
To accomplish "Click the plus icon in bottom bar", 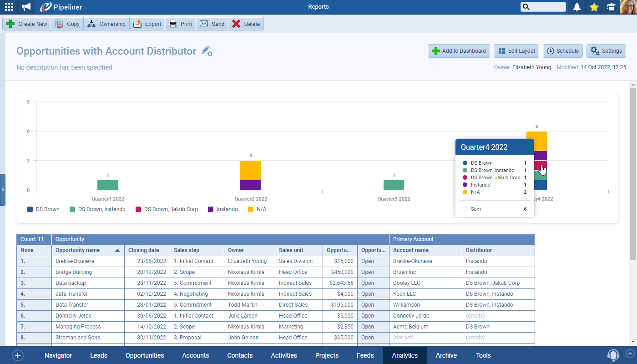I will click(18, 355).
